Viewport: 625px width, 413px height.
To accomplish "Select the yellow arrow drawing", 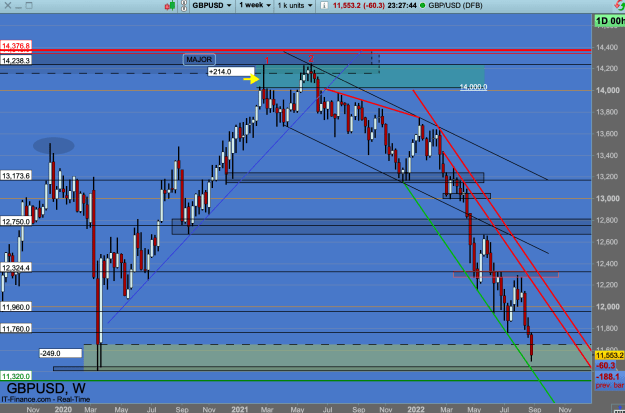I will tap(251, 79).
